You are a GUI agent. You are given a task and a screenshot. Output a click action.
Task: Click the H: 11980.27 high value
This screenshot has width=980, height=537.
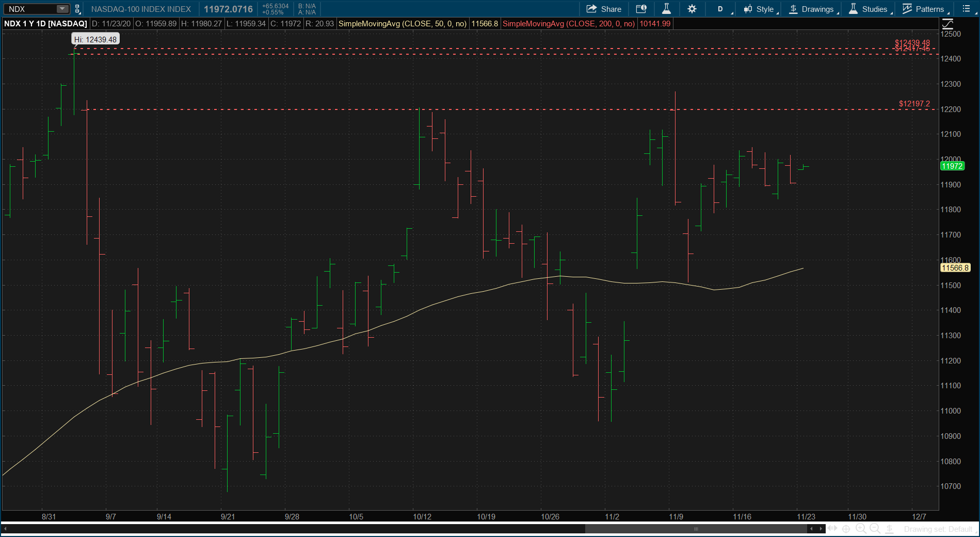(201, 24)
